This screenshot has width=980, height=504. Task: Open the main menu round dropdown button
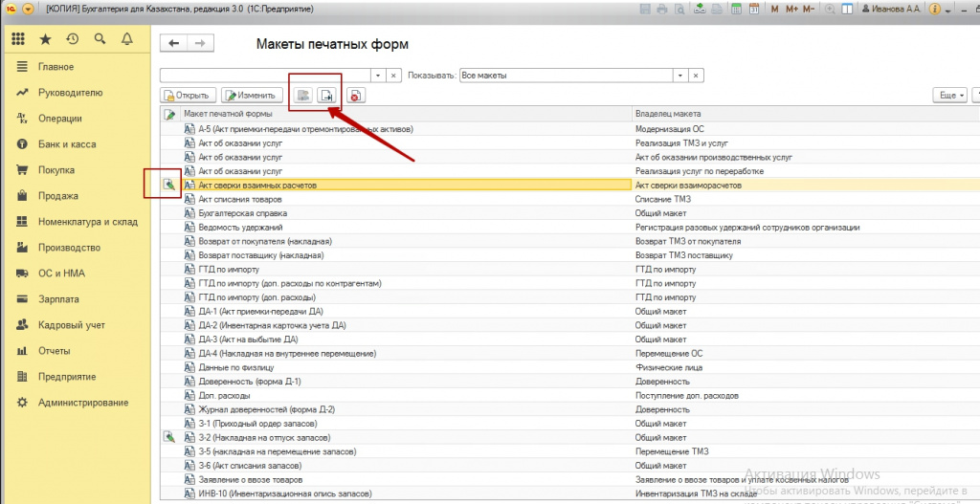coord(28,10)
